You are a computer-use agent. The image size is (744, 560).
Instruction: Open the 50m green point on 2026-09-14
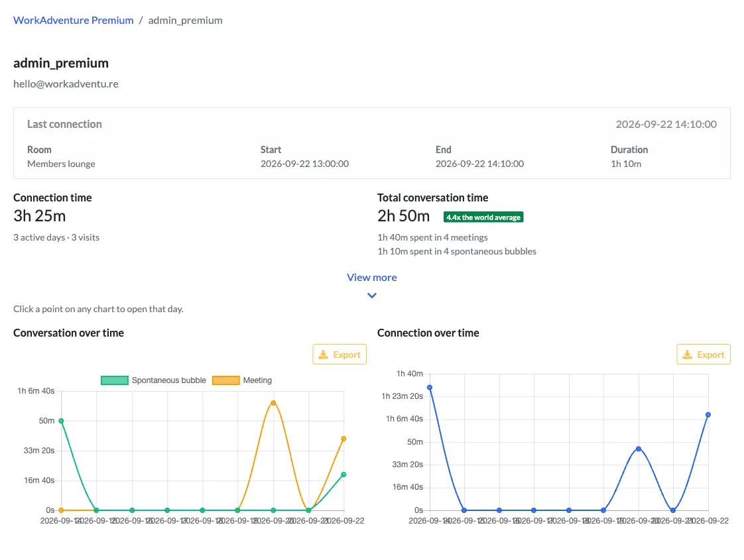[x=61, y=421]
